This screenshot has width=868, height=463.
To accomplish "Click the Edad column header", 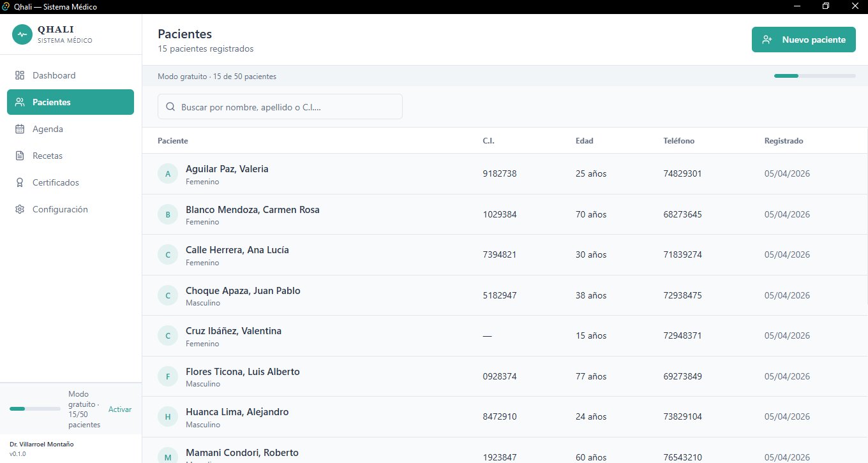I will coord(584,141).
